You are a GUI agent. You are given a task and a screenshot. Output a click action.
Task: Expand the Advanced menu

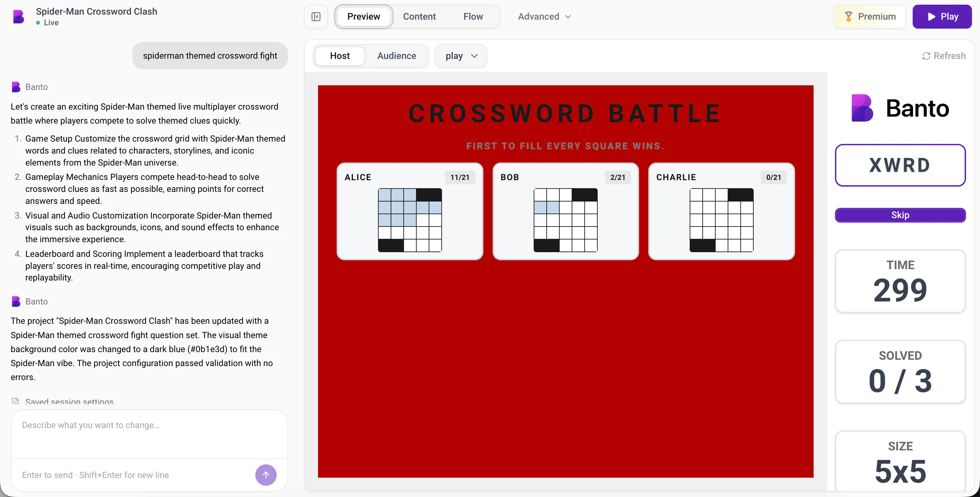(x=544, y=16)
